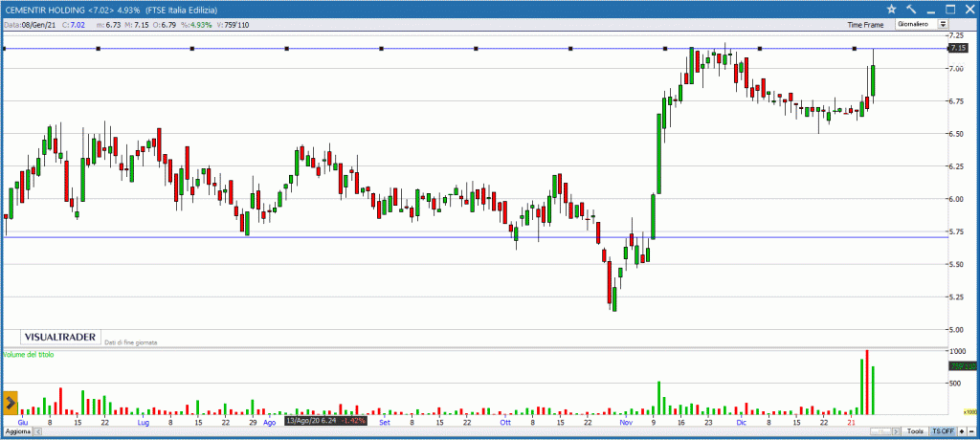Click scrollbar right arrow near Tools
The height and width of the screenshot is (440, 980).
point(897,432)
